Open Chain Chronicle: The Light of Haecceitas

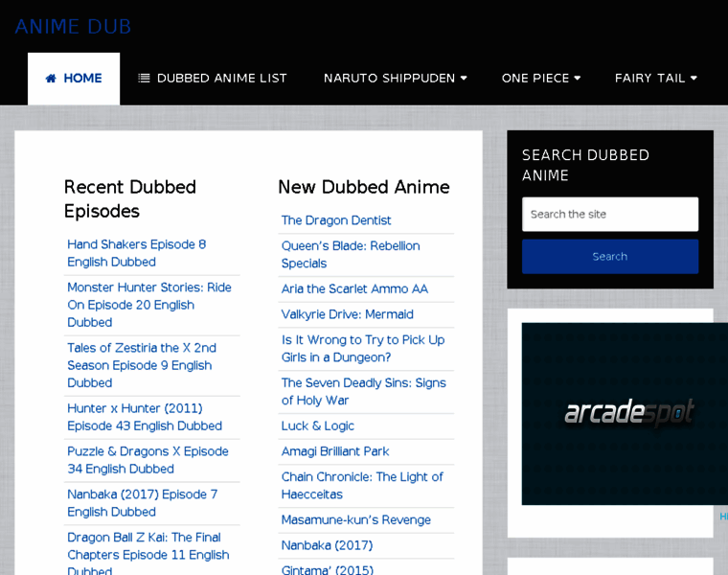(362, 485)
